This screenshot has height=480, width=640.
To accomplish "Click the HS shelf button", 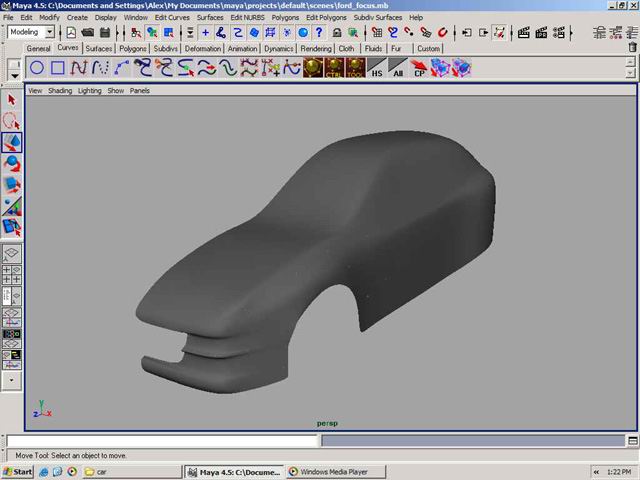I will [377, 69].
